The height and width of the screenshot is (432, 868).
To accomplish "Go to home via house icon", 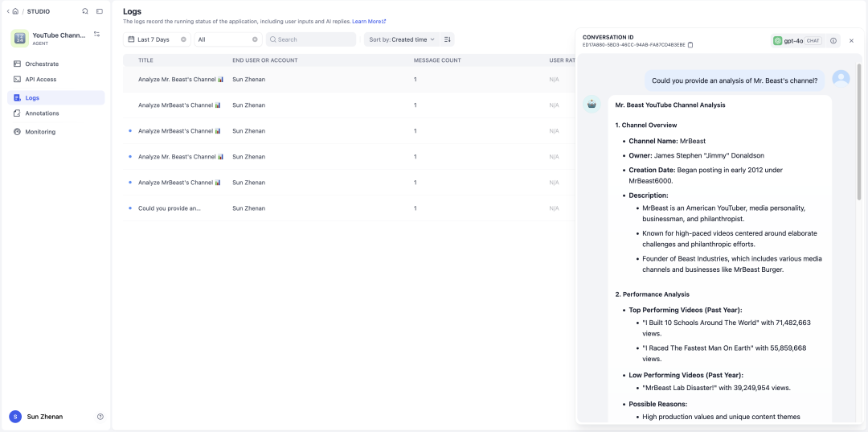I will tap(15, 11).
